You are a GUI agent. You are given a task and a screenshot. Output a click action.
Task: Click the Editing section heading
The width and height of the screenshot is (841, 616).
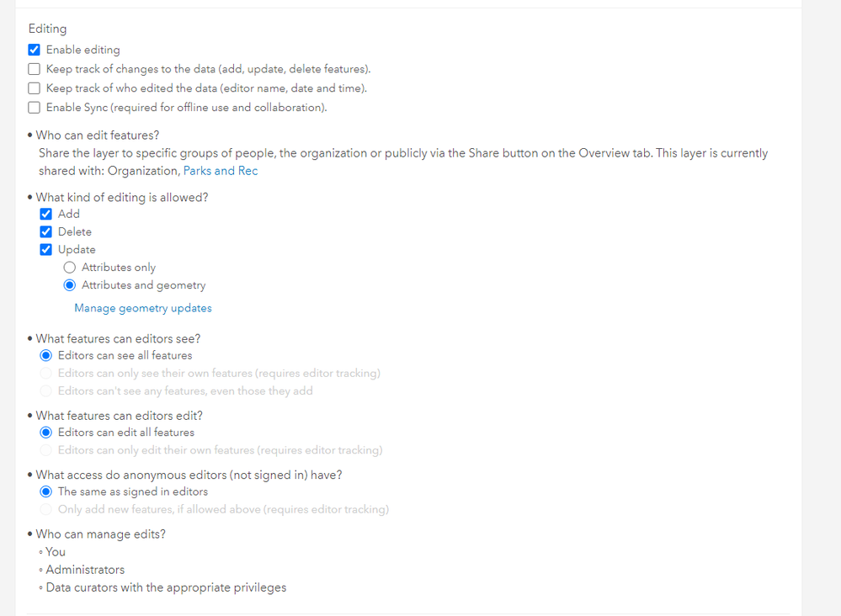pos(47,29)
